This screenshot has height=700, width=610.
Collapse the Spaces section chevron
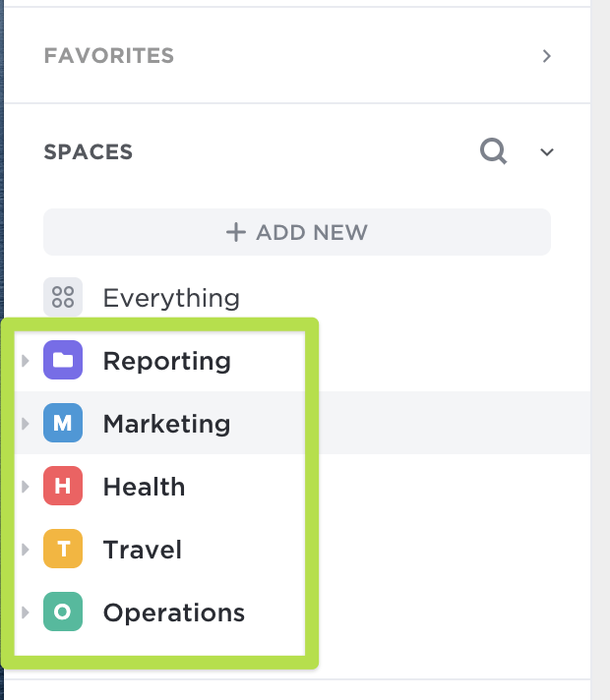(x=547, y=152)
